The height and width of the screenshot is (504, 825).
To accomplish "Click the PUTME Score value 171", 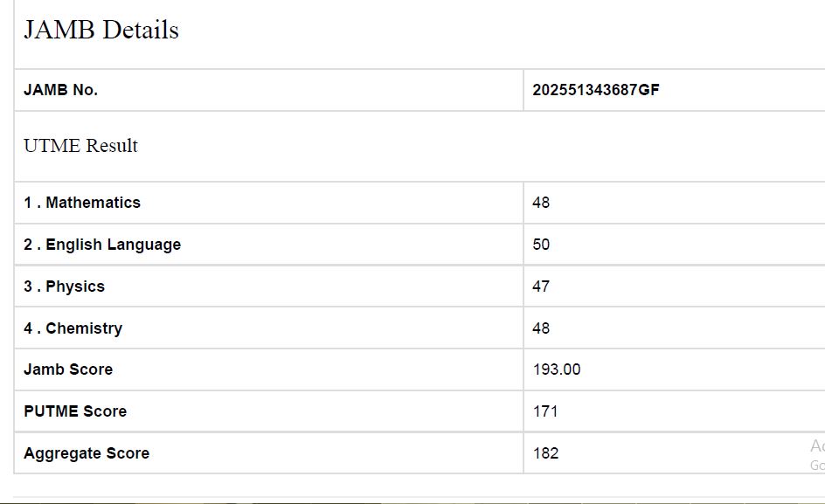I will [545, 411].
